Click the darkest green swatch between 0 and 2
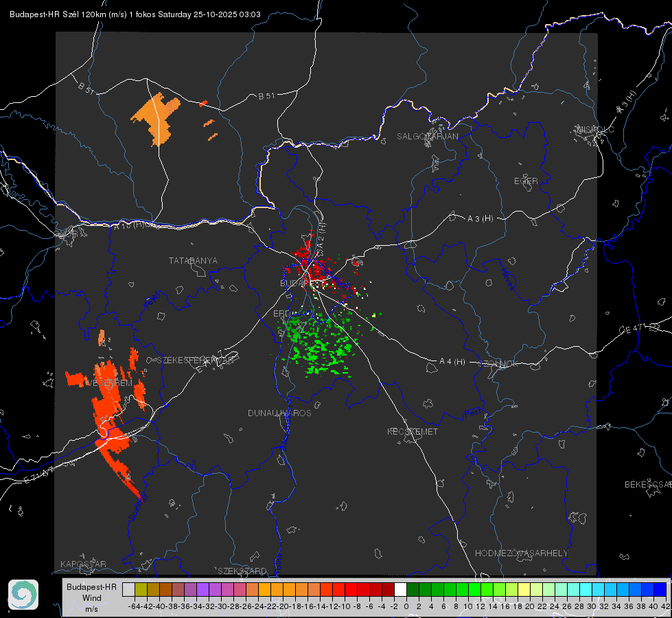The width and height of the screenshot is (672, 618). 413,589
